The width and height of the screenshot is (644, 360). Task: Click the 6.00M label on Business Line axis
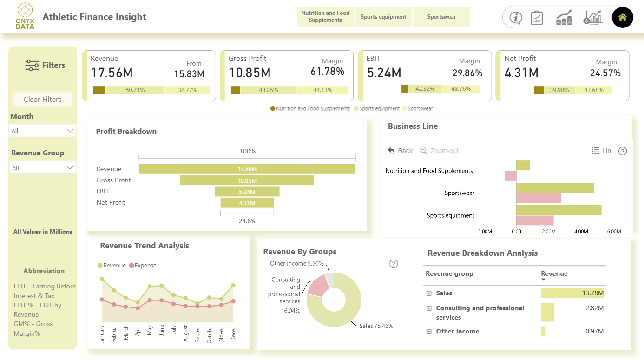coord(614,231)
